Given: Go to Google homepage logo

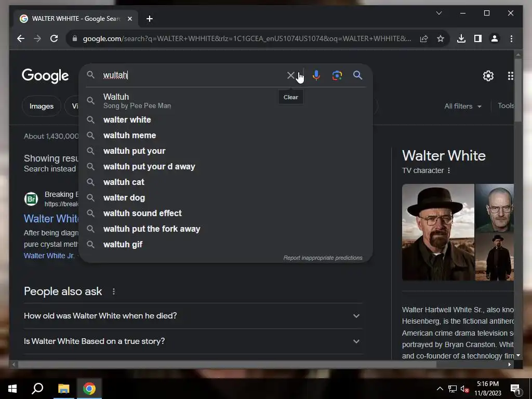Looking at the screenshot, I should (x=45, y=76).
